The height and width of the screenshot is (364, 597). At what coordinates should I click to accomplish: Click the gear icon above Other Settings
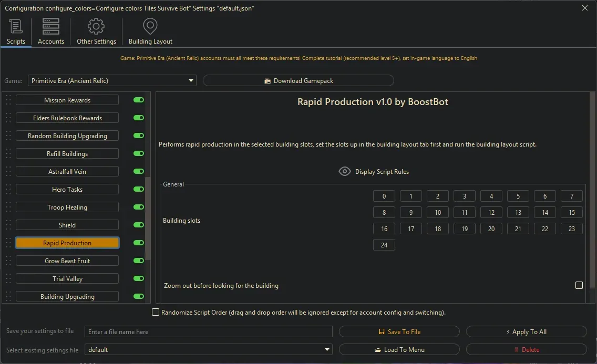(96, 25)
